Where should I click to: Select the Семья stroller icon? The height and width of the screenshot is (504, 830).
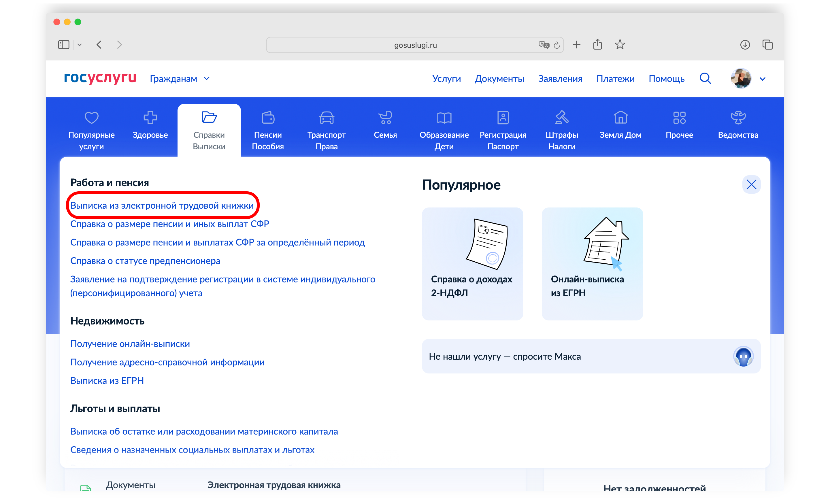pyautogui.click(x=385, y=118)
